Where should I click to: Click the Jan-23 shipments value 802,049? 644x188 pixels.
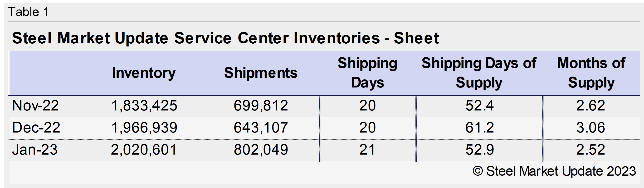click(261, 150)
